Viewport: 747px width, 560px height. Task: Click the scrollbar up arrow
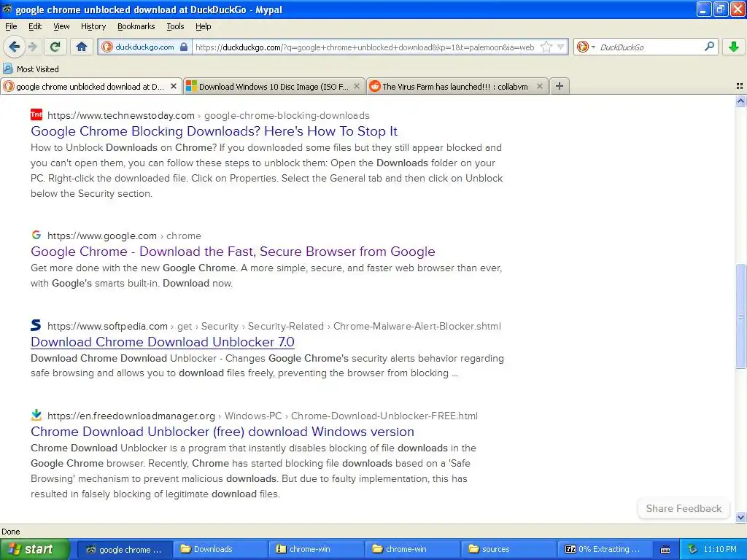click(x=740, y=101)
